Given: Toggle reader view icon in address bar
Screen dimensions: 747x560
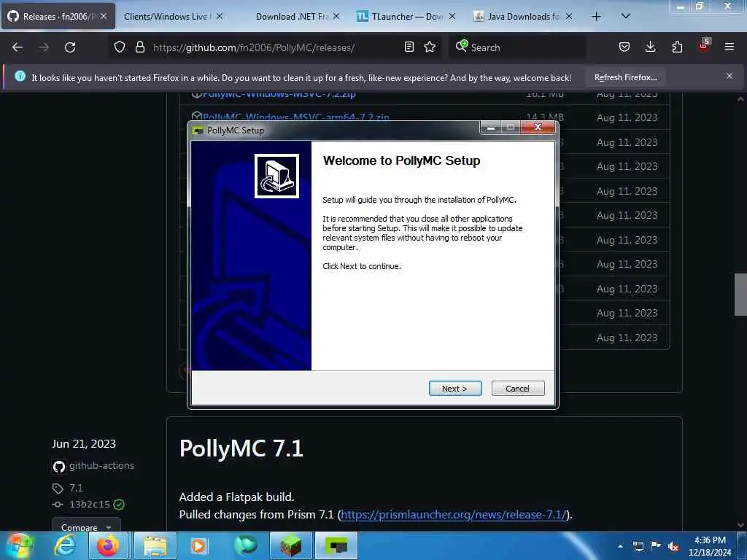Looking at the screenshot, I should [x=409, y=47].
